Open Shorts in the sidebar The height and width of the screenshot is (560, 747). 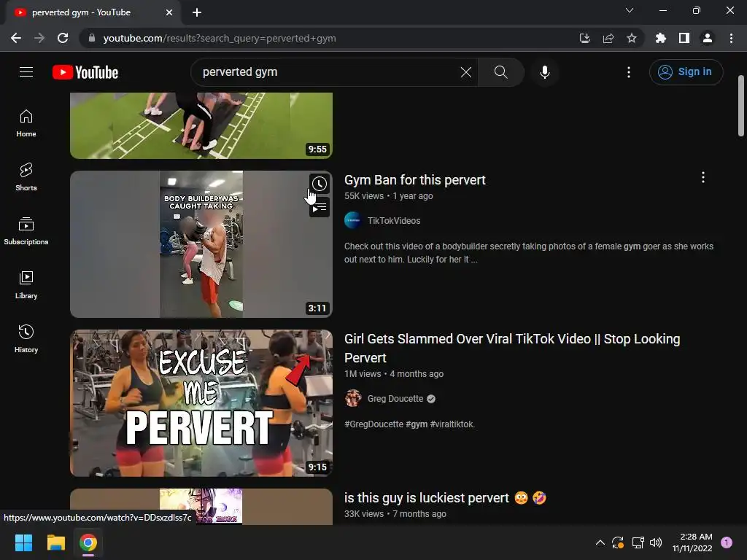pos(26,177)
